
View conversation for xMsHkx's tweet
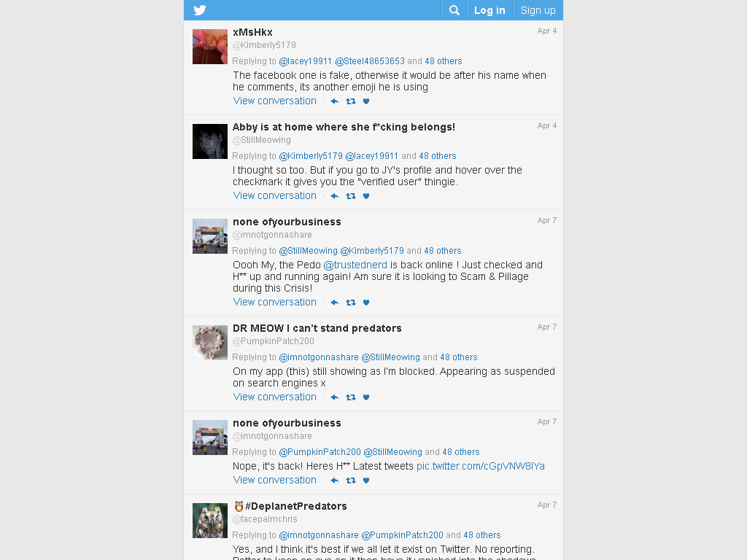[x=274, y=101]
